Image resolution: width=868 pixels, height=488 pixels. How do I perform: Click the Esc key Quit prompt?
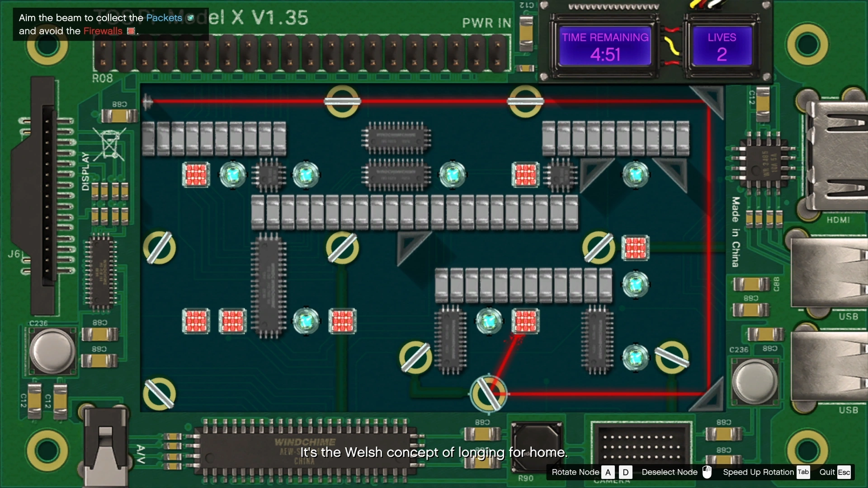click(x=844, y=472)
